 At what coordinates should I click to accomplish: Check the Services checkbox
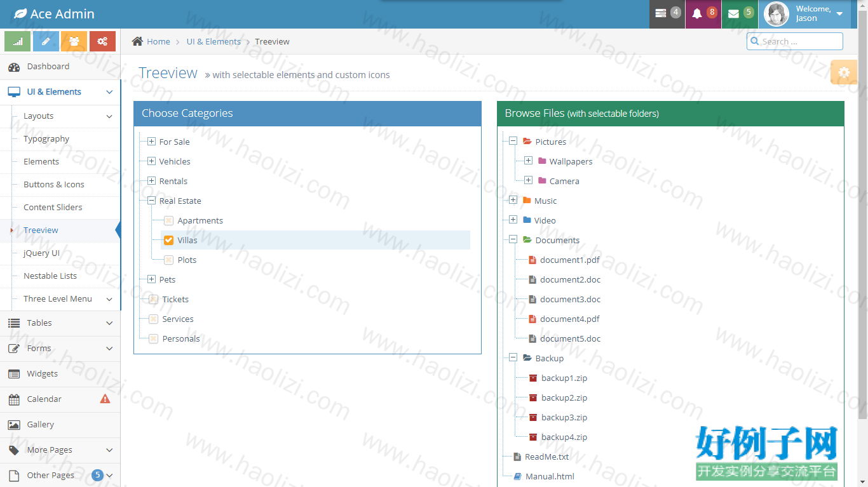[153, 319]
